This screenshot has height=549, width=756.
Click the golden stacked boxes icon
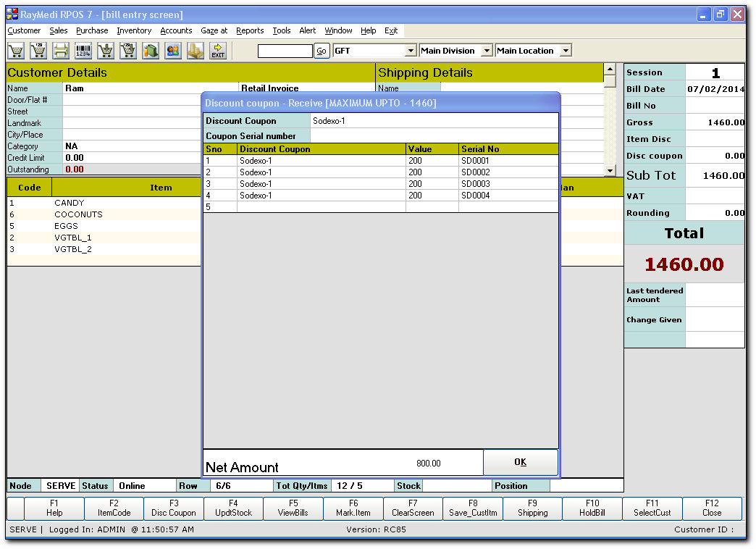196,51
